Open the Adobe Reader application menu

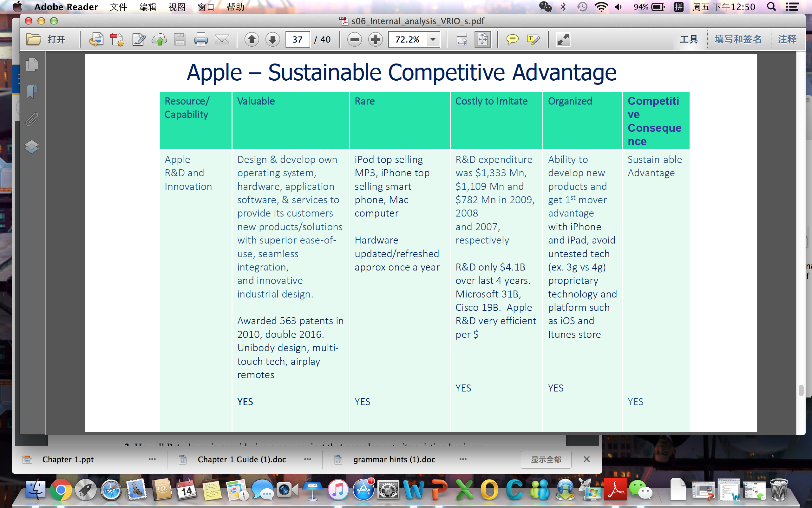pyautogui.click(x=66, y=7)
